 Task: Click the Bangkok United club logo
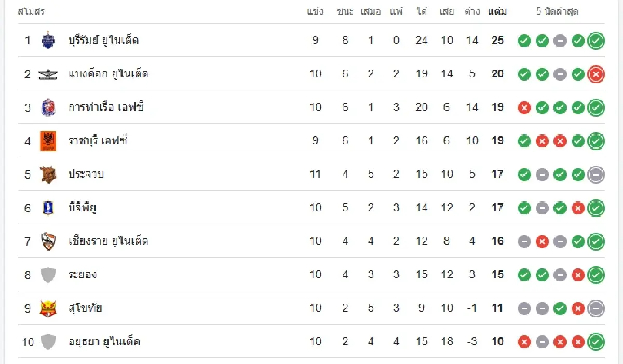point(48,74)
